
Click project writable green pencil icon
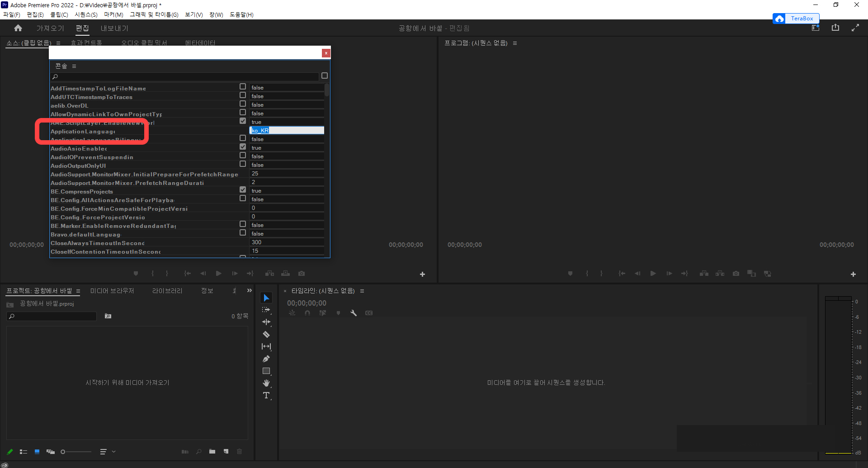coord(10,451)
